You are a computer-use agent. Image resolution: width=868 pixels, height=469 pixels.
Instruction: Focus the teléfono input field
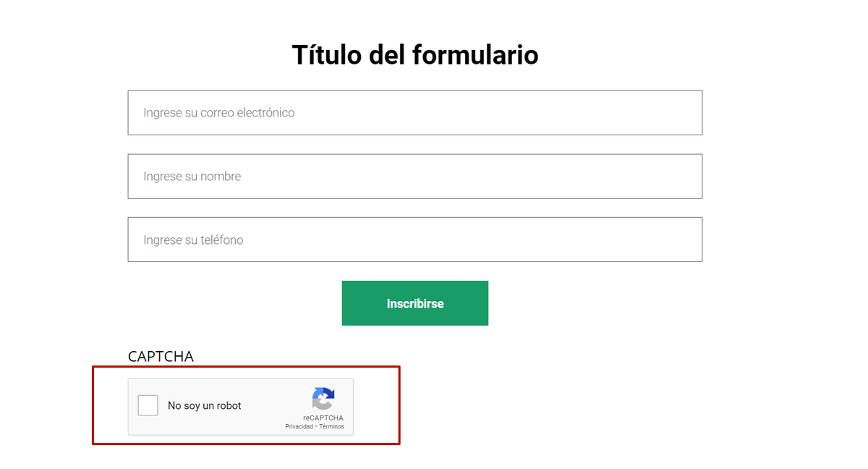[415, 240]
